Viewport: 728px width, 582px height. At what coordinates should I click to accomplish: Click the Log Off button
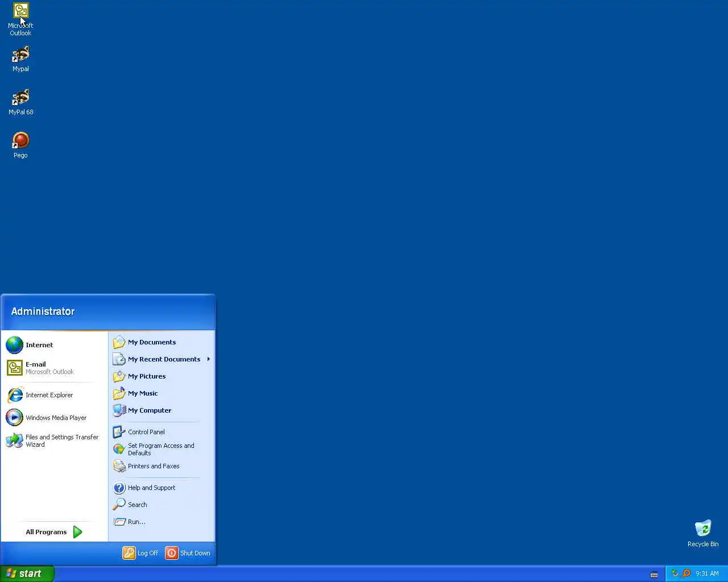140,553
